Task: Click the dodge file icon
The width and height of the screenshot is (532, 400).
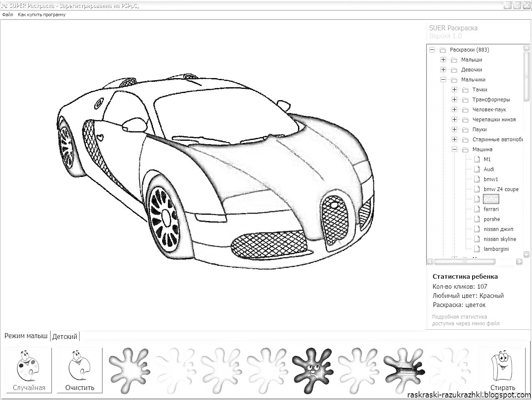Action: click(x=477, y=199)
